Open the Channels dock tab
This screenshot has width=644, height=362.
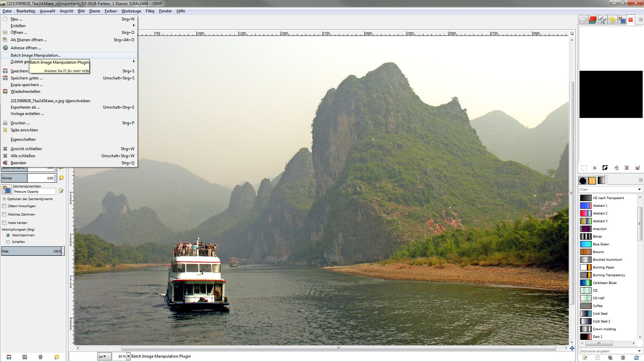click(592, 20)
